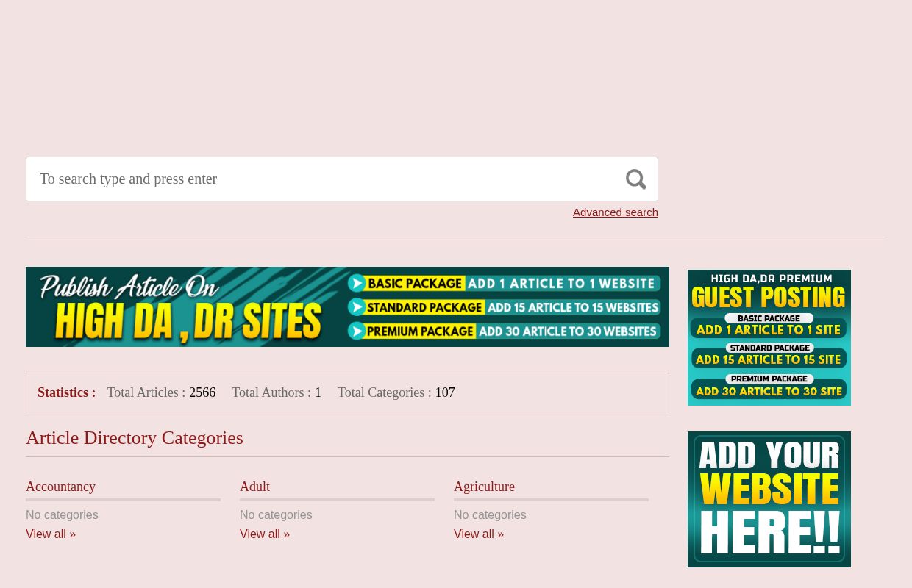This screenshot has width=912, height=588.
Task: Click Total Authors count 1
Action: tap(318, 392)
